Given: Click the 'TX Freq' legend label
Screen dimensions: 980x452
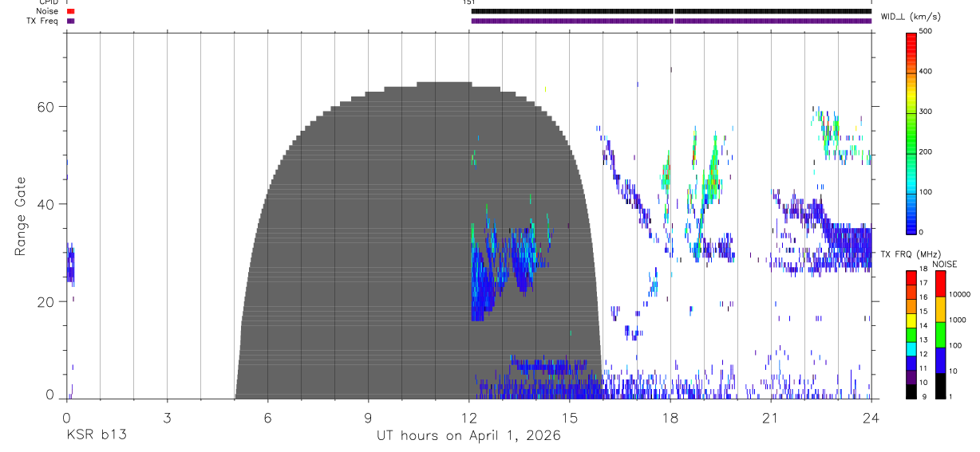Looking at the screenshot, I should tap(42, 21).
